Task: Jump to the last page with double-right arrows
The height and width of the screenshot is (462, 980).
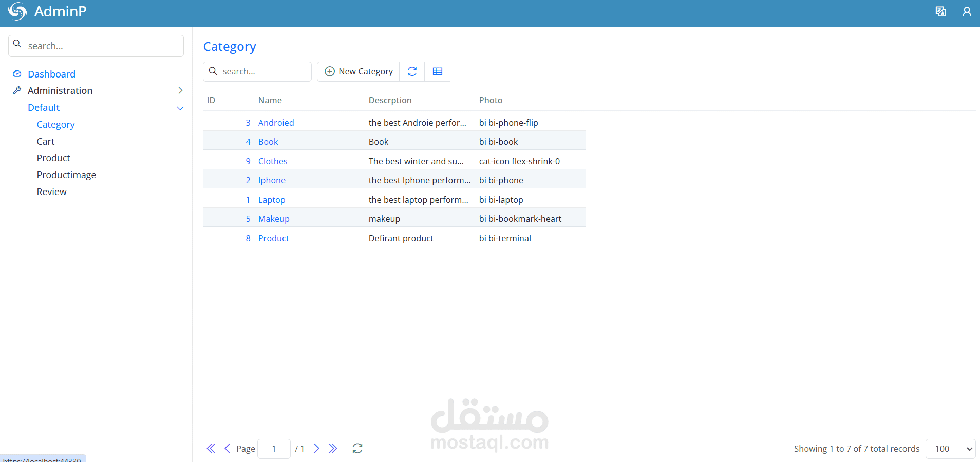Action: tap(333, 448)
